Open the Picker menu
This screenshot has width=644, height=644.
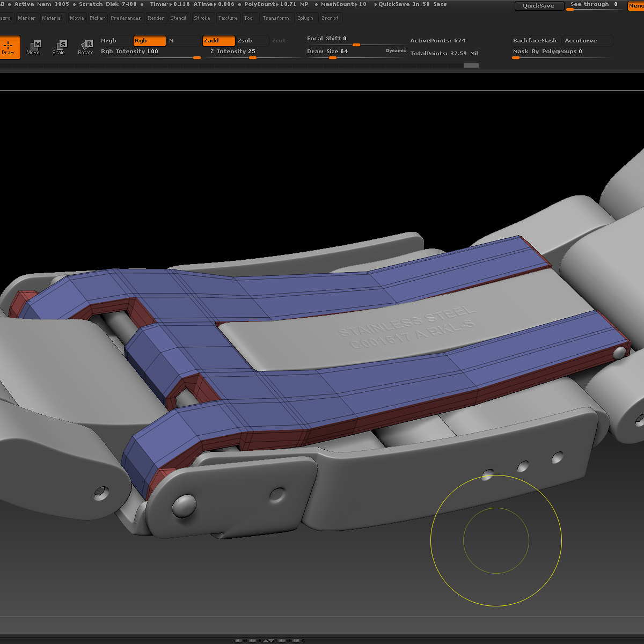point(97,18)
